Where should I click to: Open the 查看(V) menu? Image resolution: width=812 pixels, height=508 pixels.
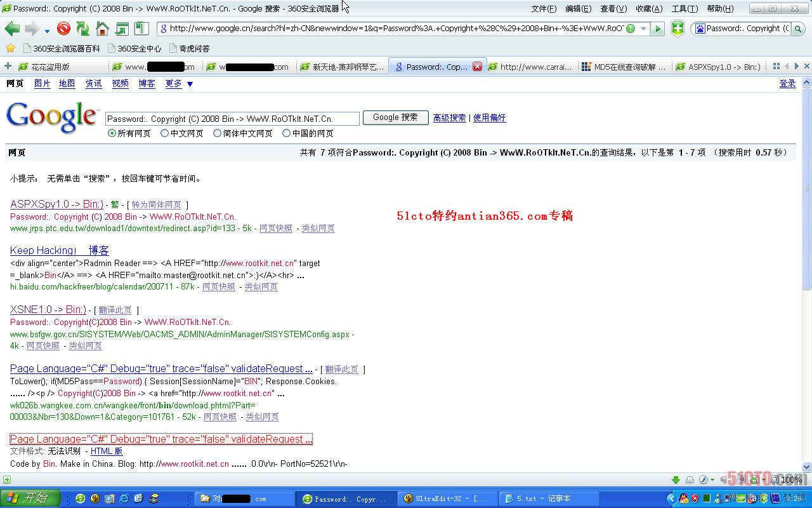(613, 8)
